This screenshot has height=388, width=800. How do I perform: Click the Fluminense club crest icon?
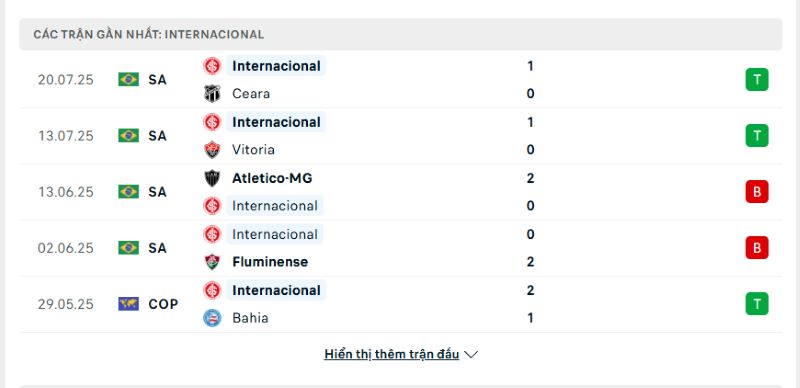(x=212, y=262)
